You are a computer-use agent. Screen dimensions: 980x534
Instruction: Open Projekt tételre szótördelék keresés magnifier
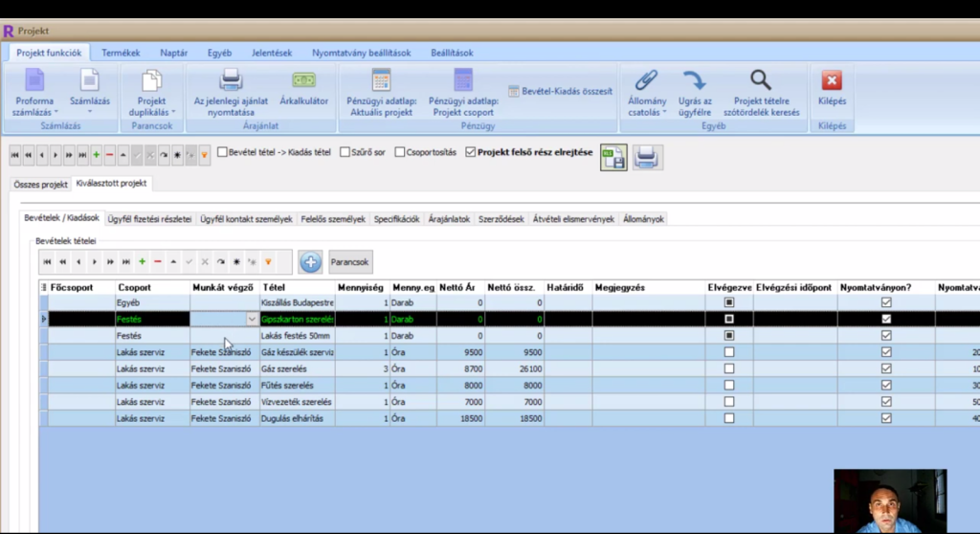(760, 80)
